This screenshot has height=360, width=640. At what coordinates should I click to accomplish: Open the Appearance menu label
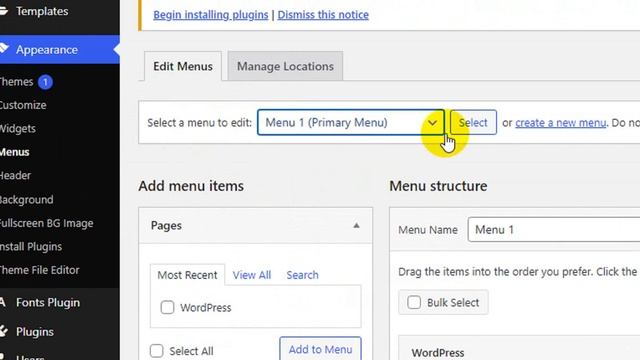point(47,50)
